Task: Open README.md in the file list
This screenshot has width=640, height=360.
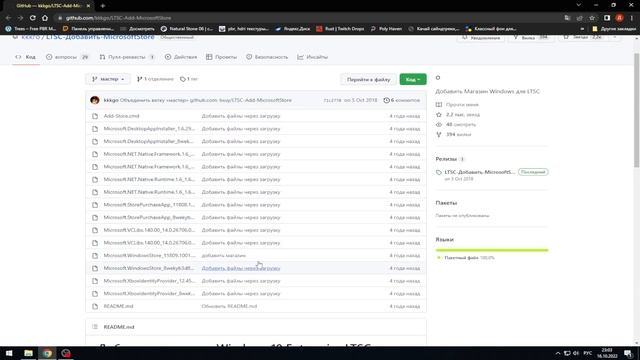Action: coord(118,306)
